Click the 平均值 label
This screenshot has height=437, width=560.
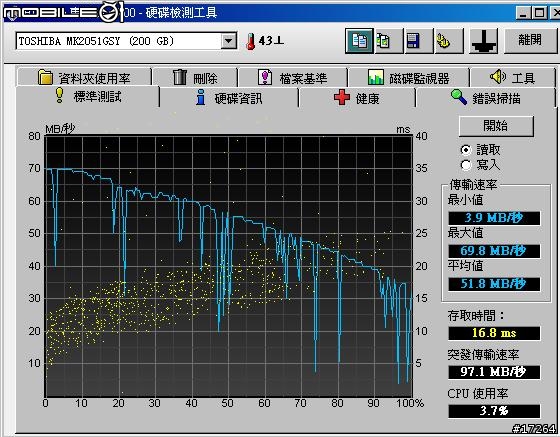[x=465, y=266]
